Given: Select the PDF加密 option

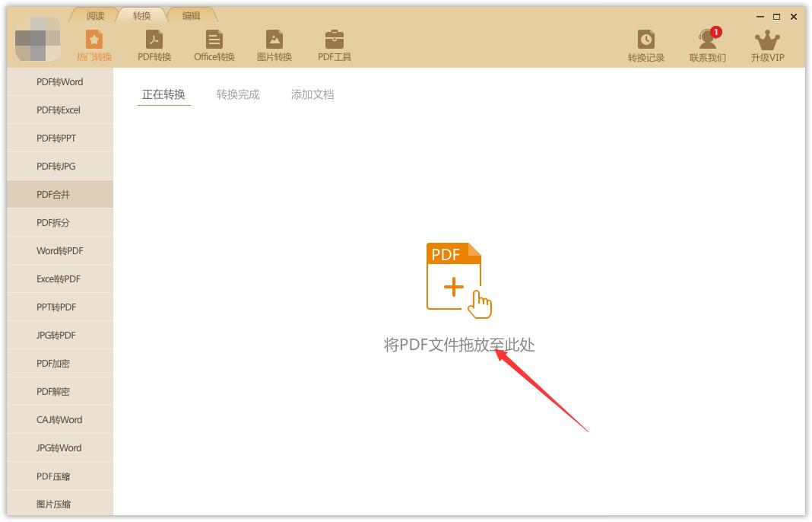Looking at the screenshot, I should click(x=59, y=363).
